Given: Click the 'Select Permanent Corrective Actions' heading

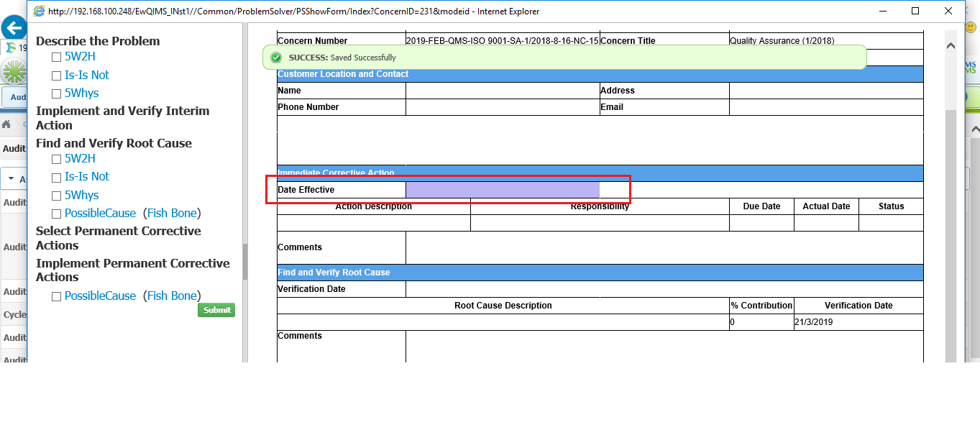Looking at the screenshot, I should point(119,238).
